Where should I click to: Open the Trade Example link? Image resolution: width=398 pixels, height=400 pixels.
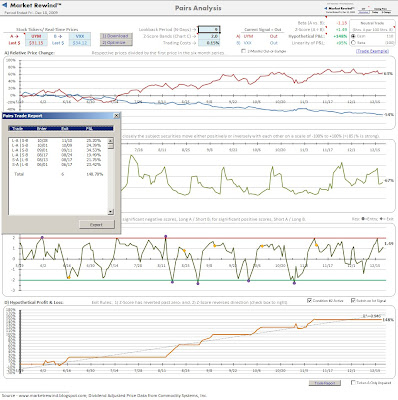click(372, 51)
